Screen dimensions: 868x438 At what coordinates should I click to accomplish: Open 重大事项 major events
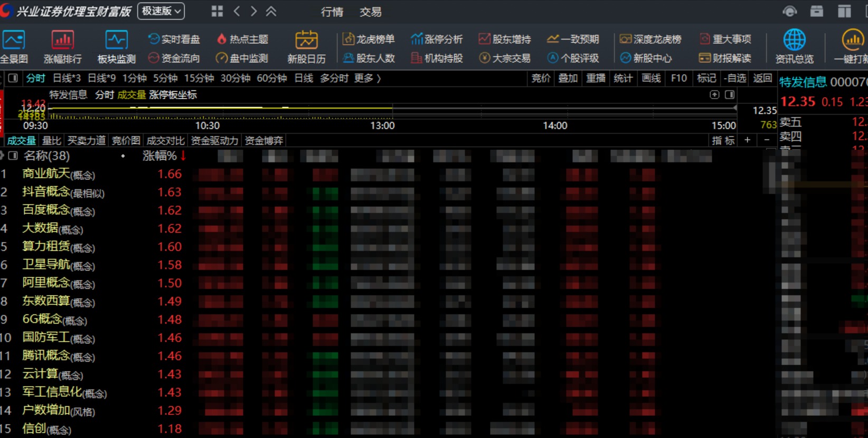point(725,39)
